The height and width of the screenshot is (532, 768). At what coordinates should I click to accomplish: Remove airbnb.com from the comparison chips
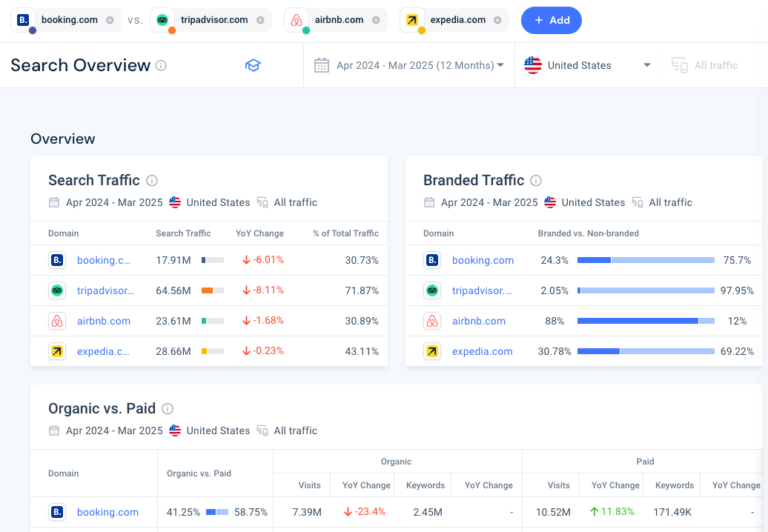click(376, 20)
